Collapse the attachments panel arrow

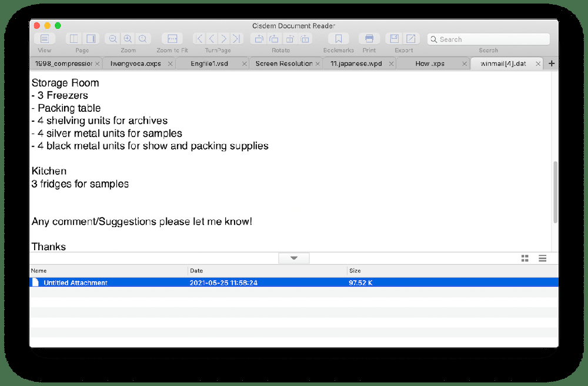[x=294, y=258]
